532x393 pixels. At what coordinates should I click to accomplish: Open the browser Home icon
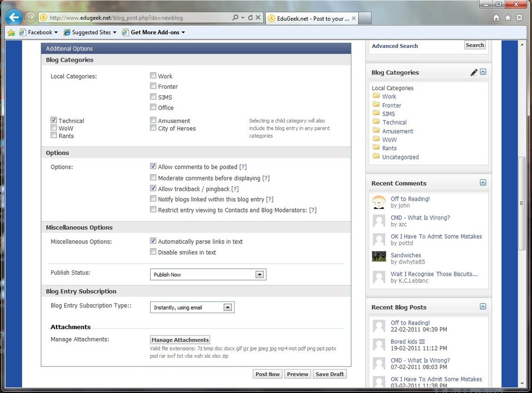coord(496,18)
